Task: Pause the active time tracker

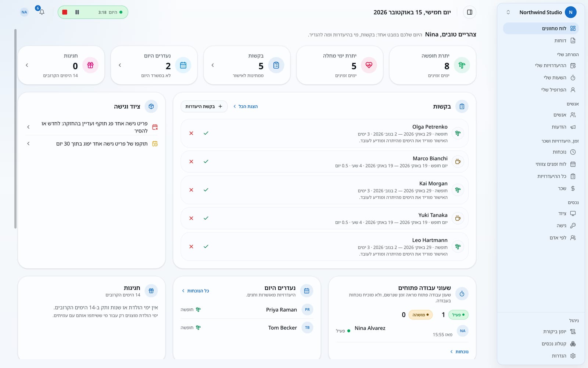Action: [x=77, y=12]
